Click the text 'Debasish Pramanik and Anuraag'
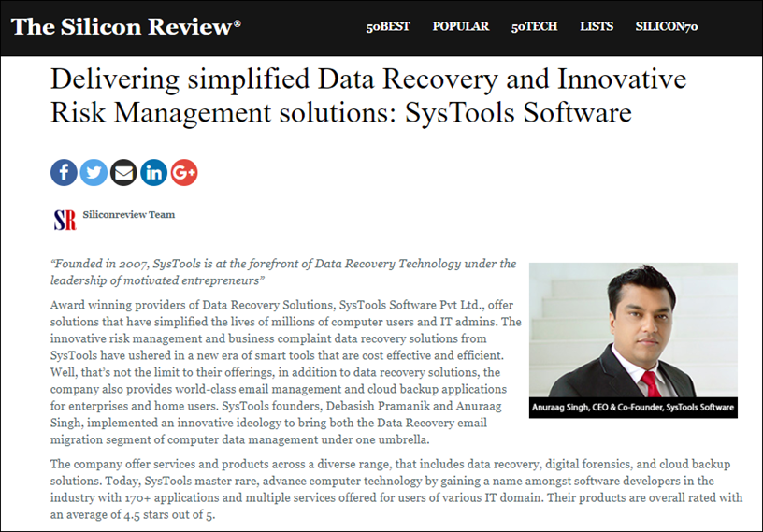Viewport: 763px width, 532px height. [x=413, y=406]
